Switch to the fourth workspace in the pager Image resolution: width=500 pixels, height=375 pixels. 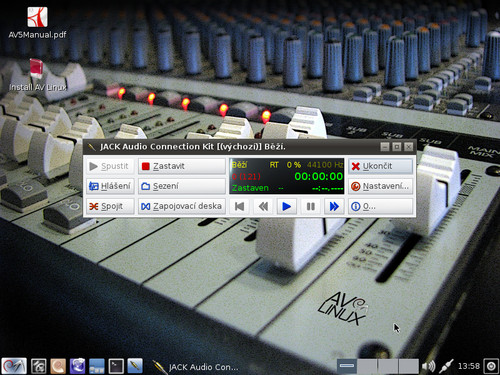click(x=408, y=366)
